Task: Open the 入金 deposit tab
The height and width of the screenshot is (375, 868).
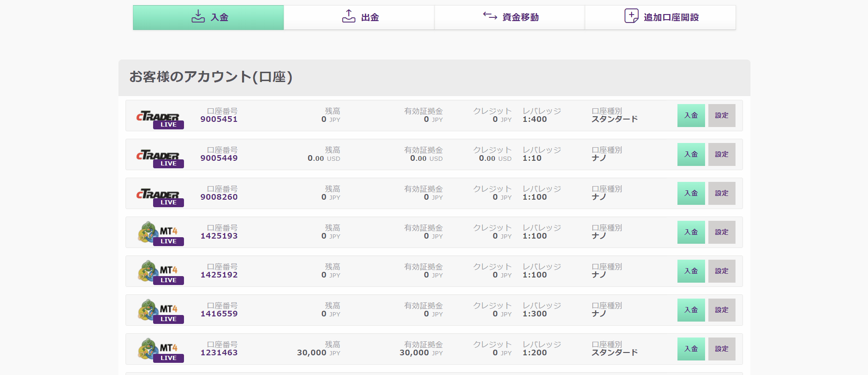Action: tap(208, 17)
